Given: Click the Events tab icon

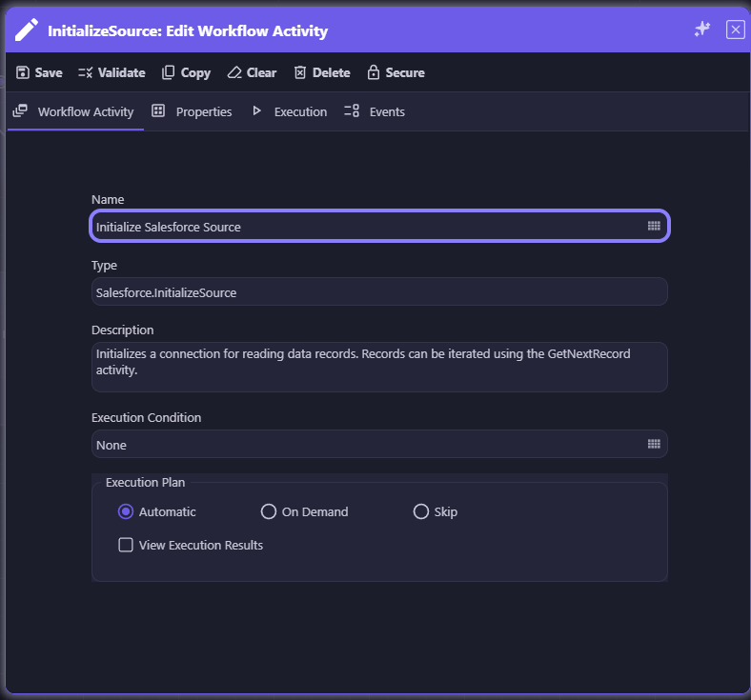Looking at the screenshot, I should (352, 111).
